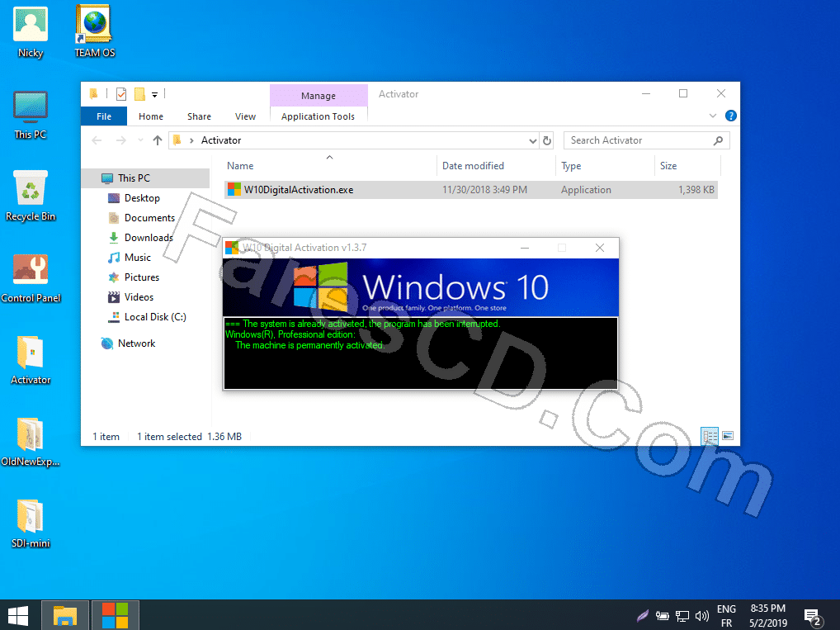This screenshot has height=630, width=840.
Task: Open the Explorer help question mark icon
Action: 731,116
